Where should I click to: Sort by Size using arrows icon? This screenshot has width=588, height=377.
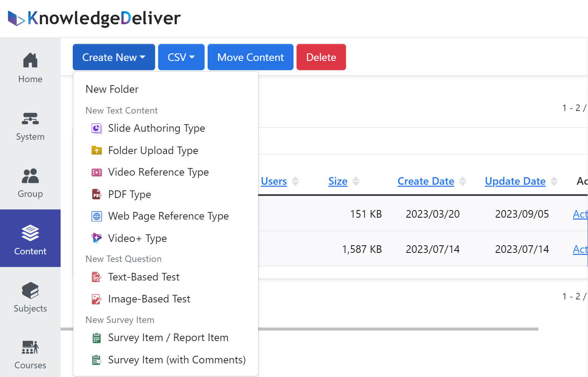[x=356, y=181]
